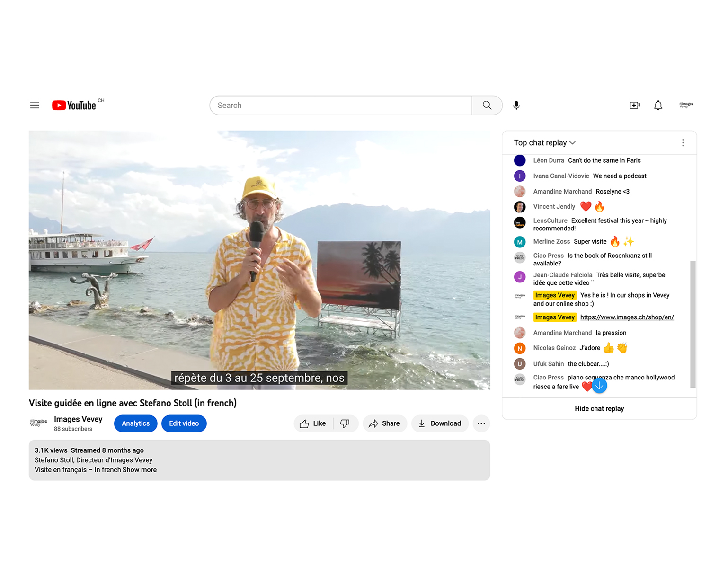Click the Analytics button

135,423
